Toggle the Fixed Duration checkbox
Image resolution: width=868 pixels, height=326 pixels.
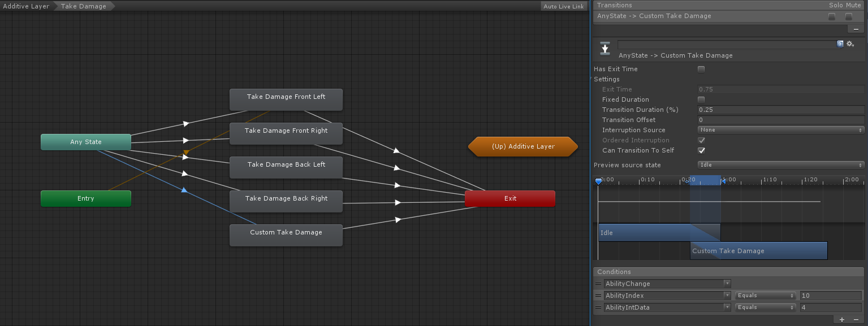(x=701, y=99)
